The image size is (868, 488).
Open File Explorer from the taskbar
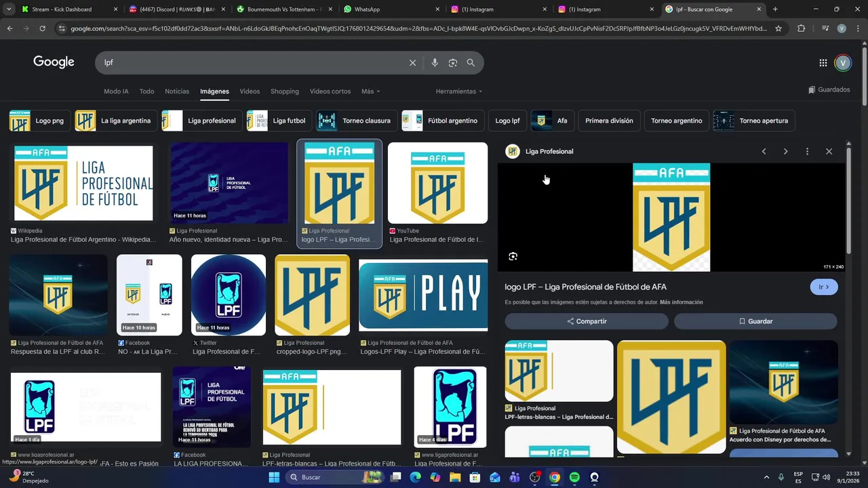point(455,477)
